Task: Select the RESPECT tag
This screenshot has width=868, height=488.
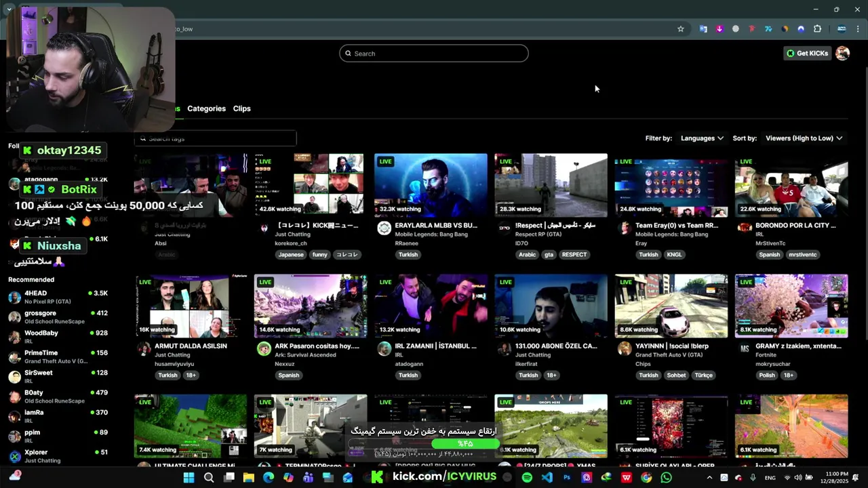Action: 574,255
